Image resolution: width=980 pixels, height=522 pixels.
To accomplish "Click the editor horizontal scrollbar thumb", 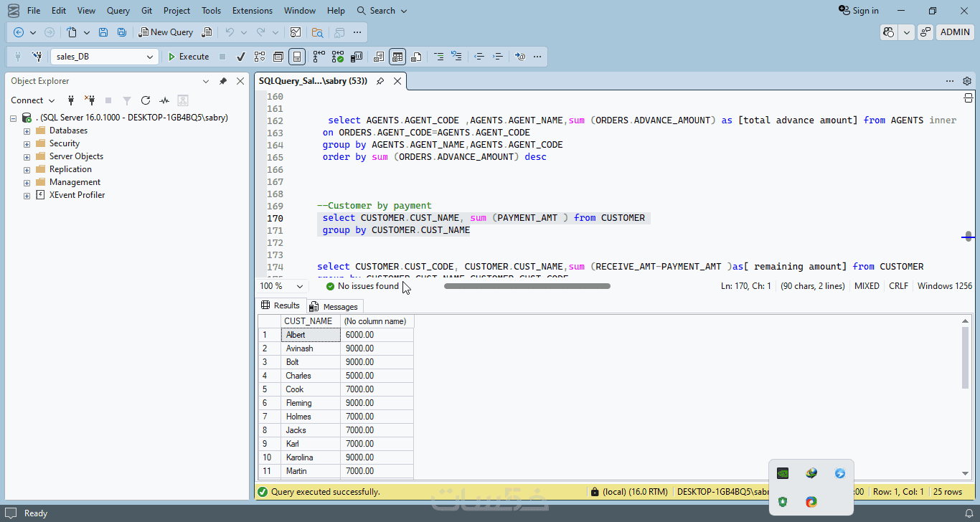I will pos(527,286).
